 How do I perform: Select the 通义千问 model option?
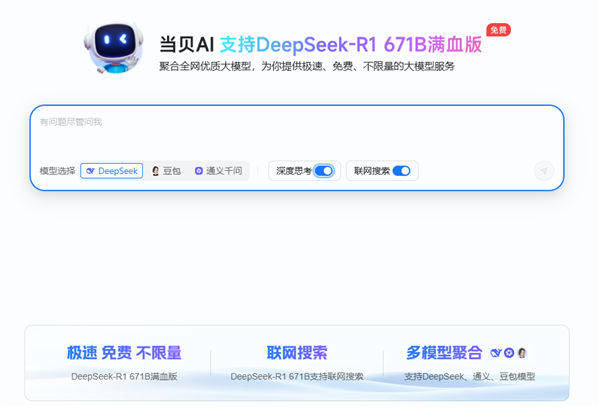(x=218, y=171)
